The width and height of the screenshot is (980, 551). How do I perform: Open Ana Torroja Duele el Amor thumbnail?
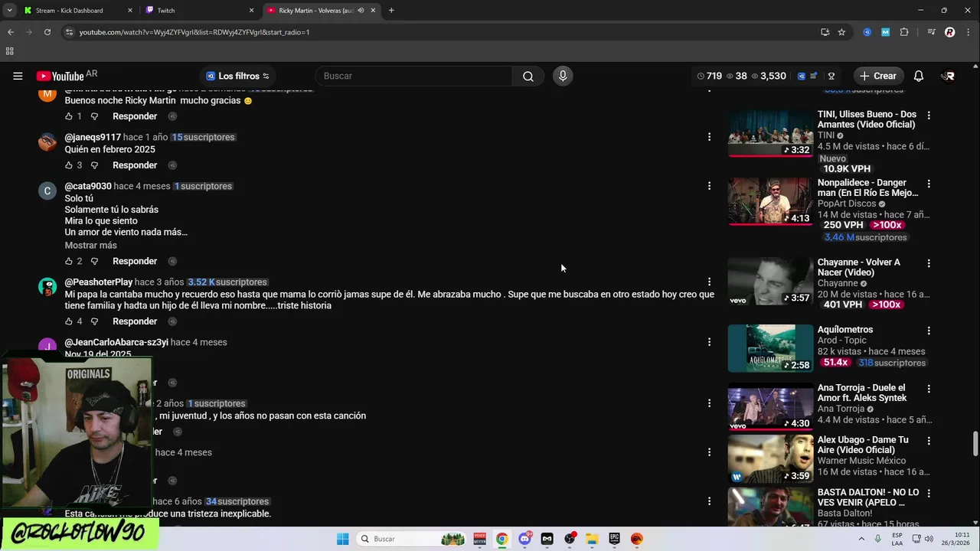(x=770, y=408)
